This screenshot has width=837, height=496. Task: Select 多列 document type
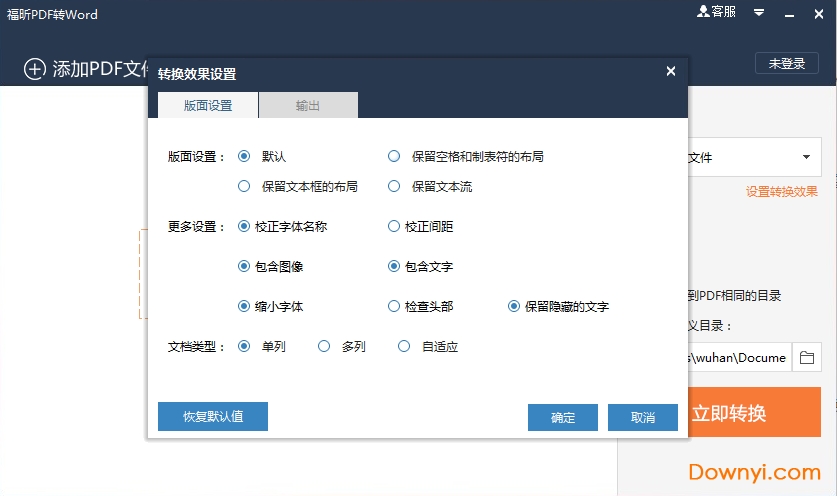324,346
